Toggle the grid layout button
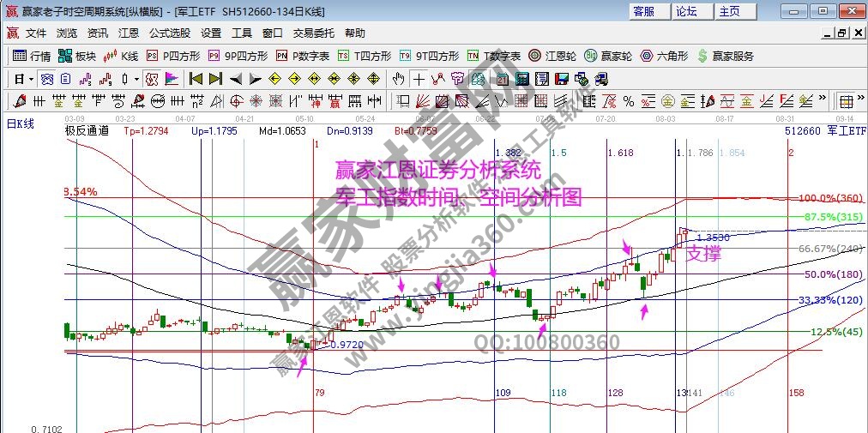Image resolution: width=868 pixels, height=433 pixels. click(845, 101)
